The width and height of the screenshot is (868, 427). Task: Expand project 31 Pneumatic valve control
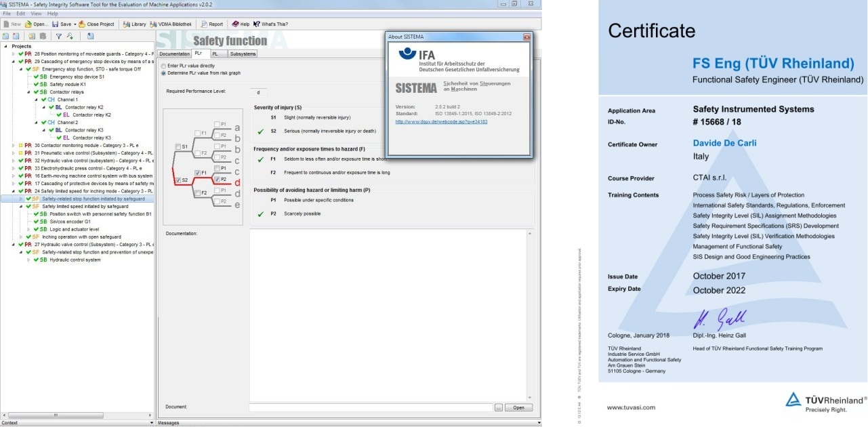pos(13,152)
